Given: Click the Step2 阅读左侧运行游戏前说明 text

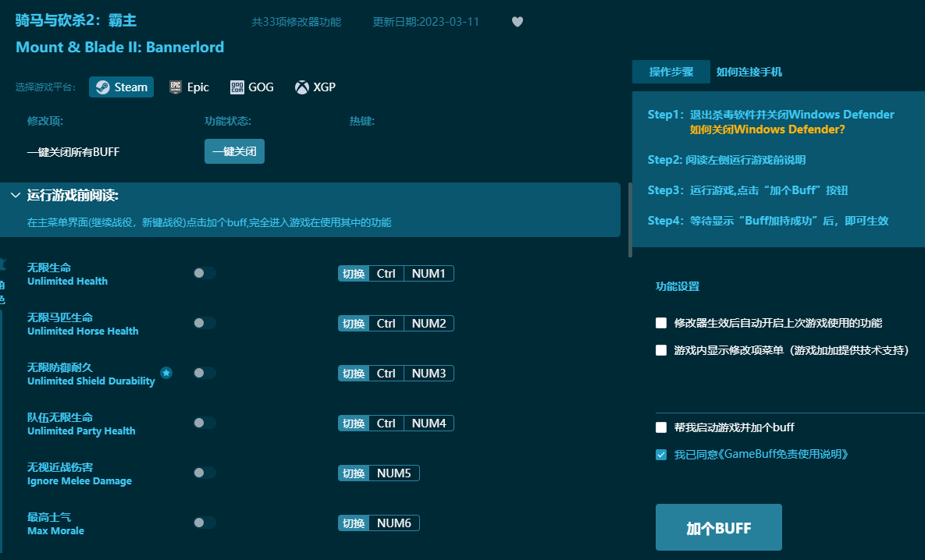Looking at the screenshot, I should click(726, 160).
